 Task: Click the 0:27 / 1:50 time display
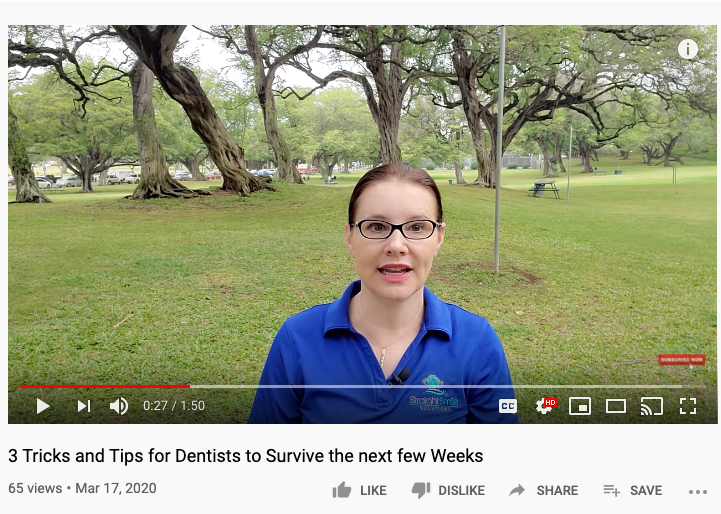coord(174,406)
